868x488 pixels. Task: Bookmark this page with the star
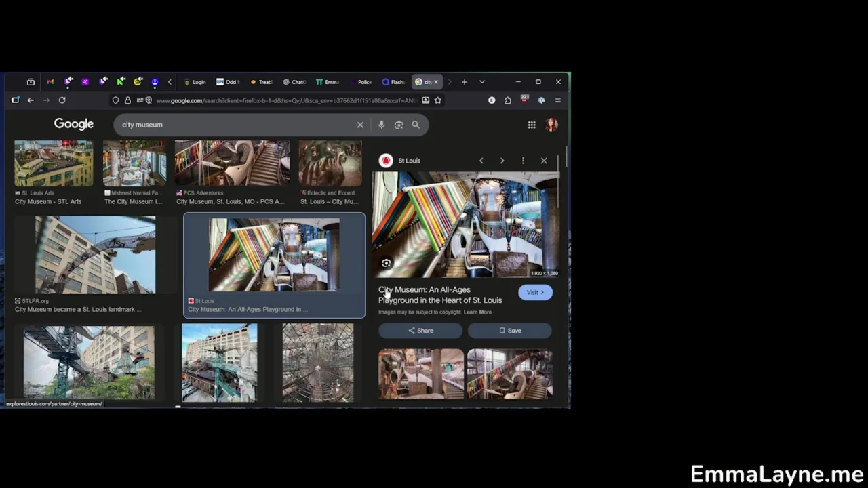pos(438,100)
